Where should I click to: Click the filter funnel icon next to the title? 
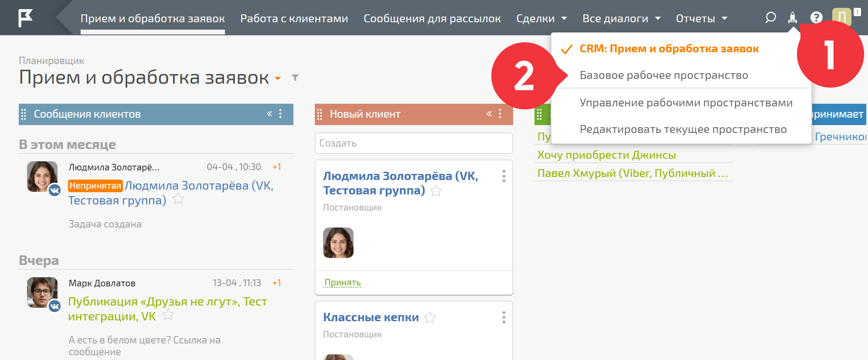pos(295,78)
